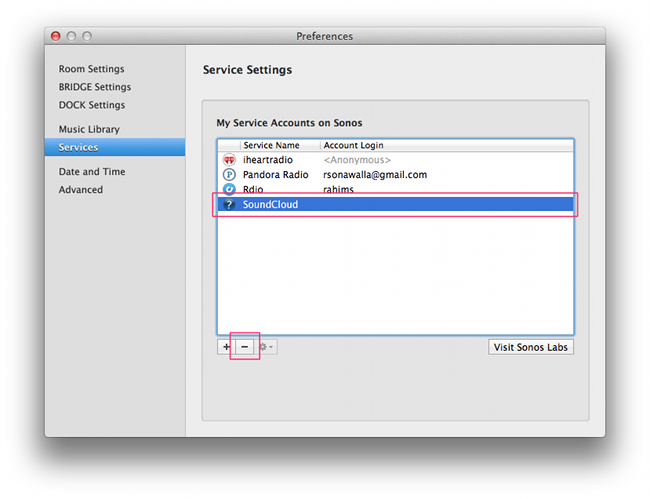This screenshot has width=650, height=499.
Task: Click Visit Sonos Labs button
Action: click(531, 347)
